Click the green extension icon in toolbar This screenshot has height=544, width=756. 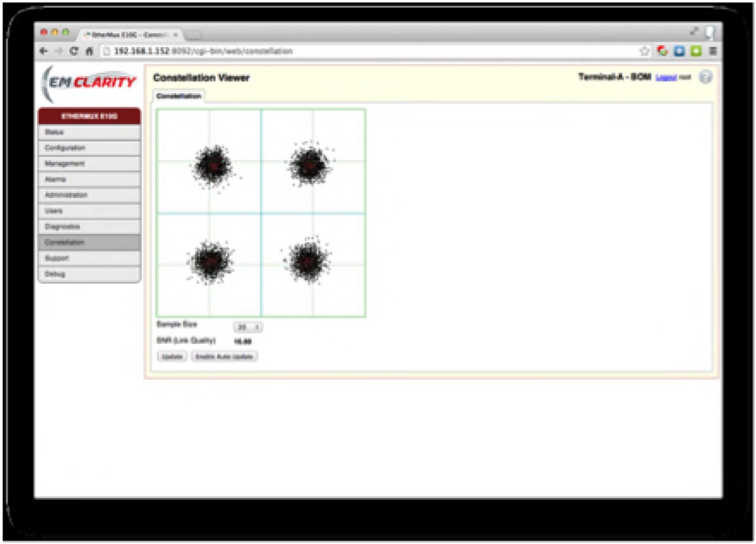[x=696, y=51]
